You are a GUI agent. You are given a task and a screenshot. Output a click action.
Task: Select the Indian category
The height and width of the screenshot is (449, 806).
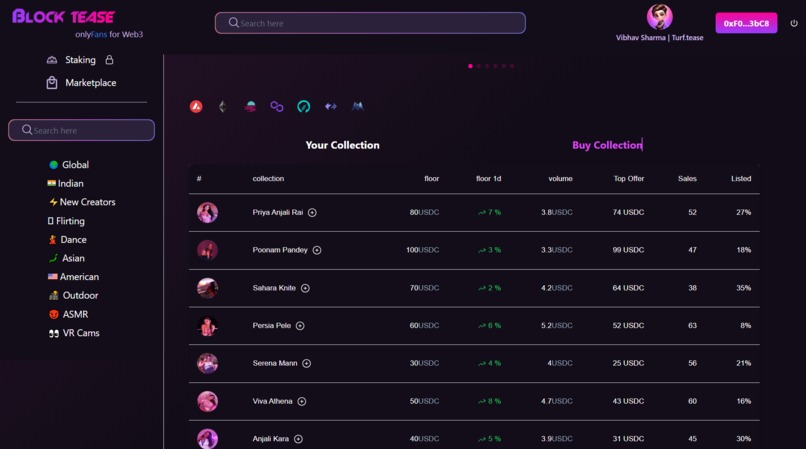point(65,184)
